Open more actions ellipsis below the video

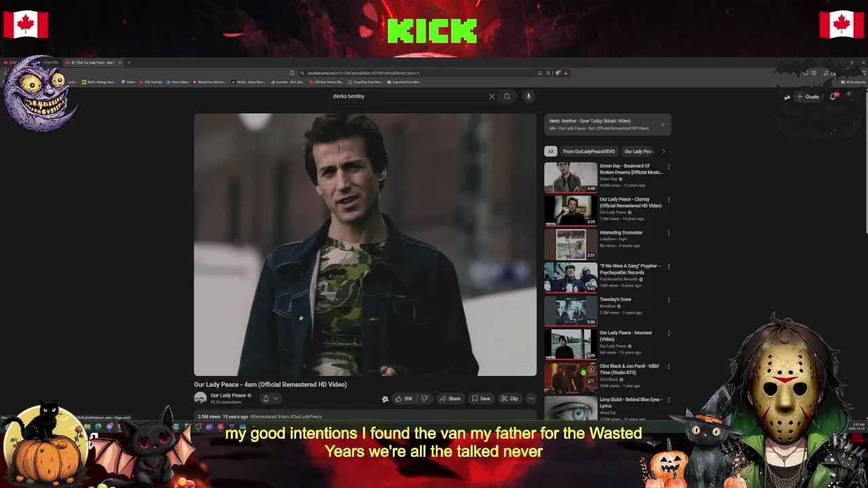(531, 399)
